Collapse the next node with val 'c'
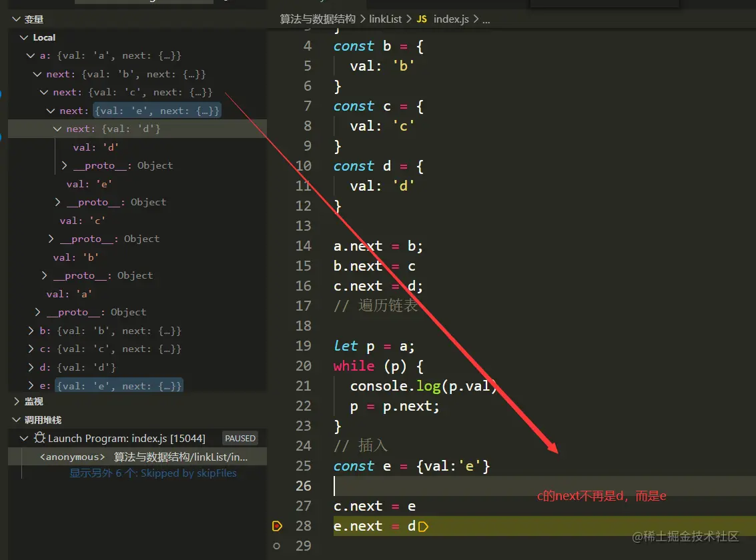This screenshot has width=756, height=560. point(44,93)
